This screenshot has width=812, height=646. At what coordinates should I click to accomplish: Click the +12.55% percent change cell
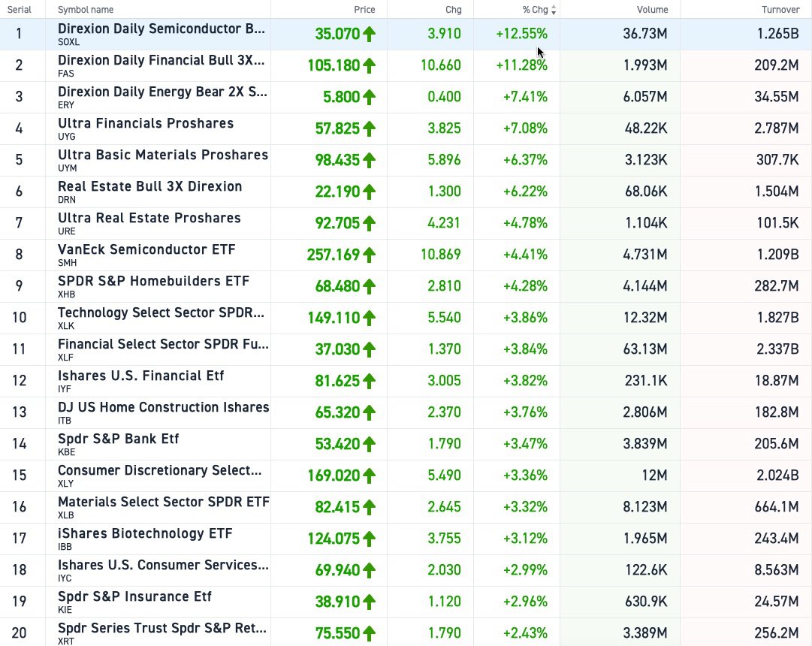[x=521, y=34]
